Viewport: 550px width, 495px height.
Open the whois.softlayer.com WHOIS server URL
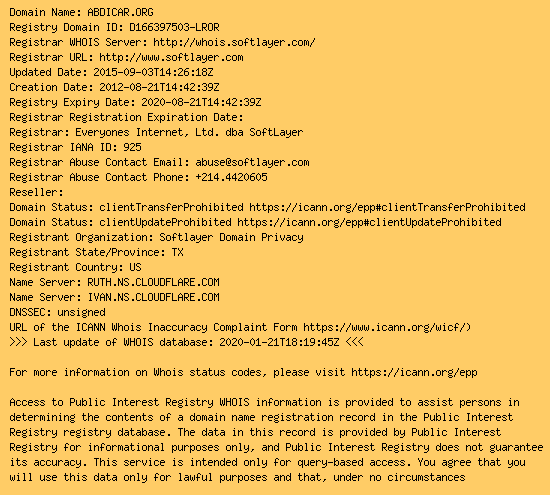tap(234, 42)
